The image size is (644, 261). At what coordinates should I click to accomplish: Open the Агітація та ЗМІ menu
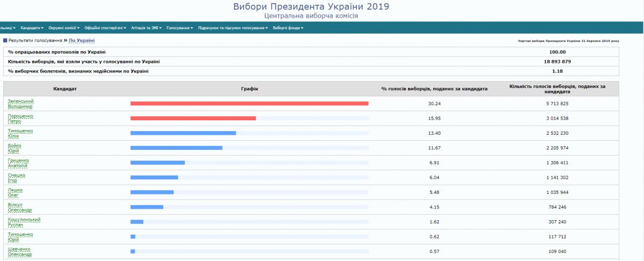[x=145, y=28]
